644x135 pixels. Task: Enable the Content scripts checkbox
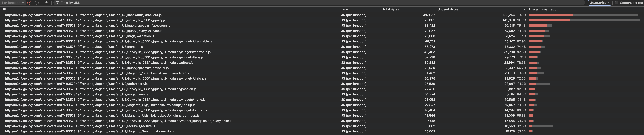617,3
